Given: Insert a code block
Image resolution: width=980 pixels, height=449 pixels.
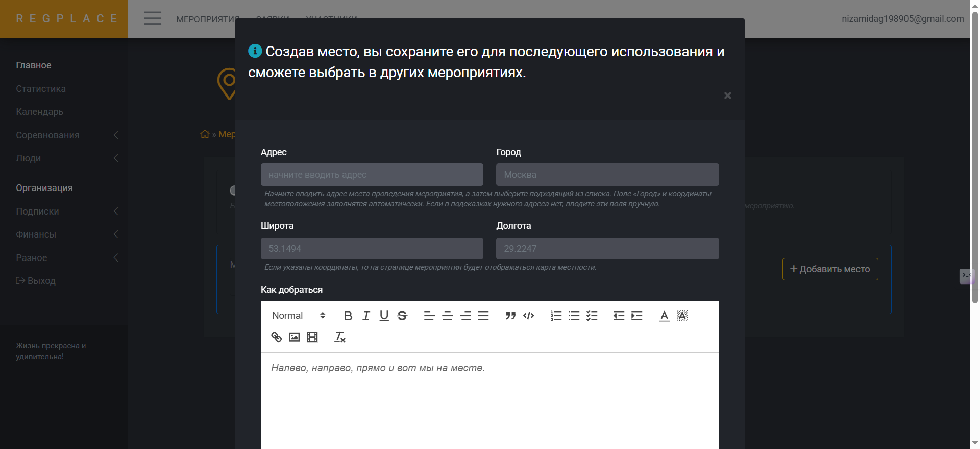Looking at the screenshot, I should click(529, 316).
